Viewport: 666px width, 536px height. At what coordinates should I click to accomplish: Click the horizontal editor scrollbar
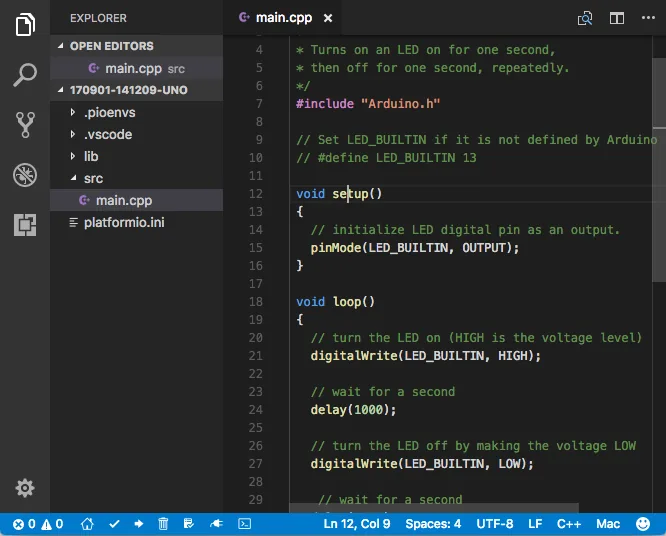click(x=434, y=508)
